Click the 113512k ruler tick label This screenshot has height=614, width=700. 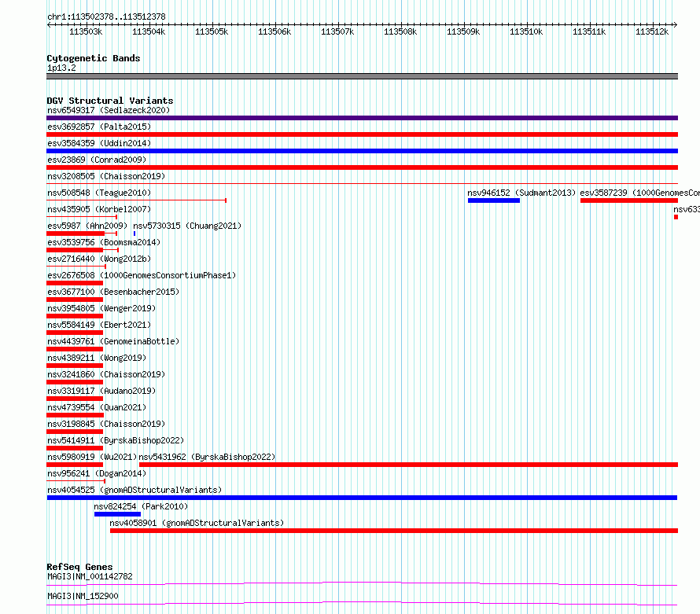coord(652,31)
